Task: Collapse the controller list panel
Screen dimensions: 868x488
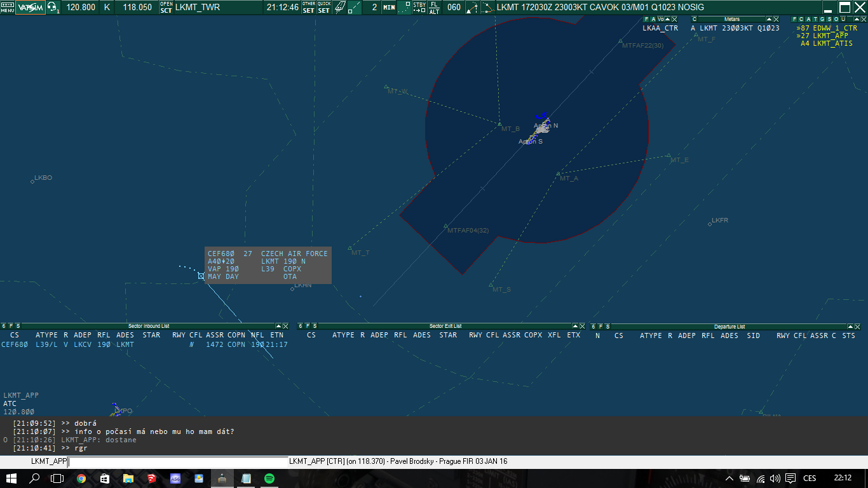Action: (856, 19)
